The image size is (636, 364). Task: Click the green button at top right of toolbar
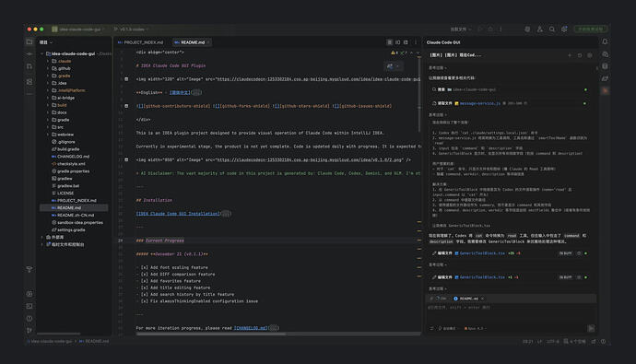(590, 29)
